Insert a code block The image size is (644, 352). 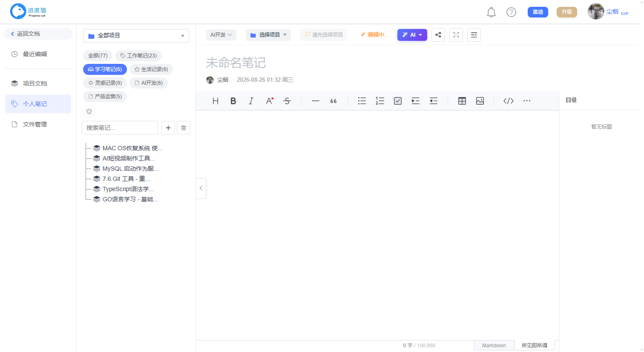pos(509,101)
